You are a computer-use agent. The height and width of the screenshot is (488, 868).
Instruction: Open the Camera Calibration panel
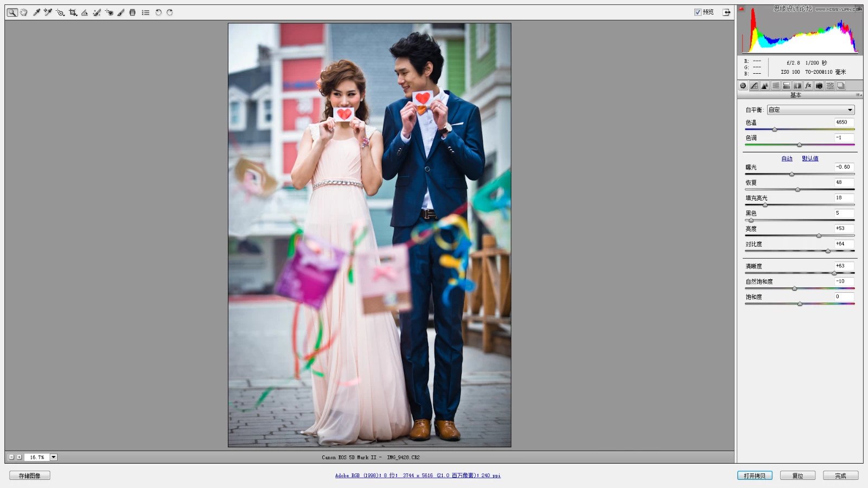(818, 86)
